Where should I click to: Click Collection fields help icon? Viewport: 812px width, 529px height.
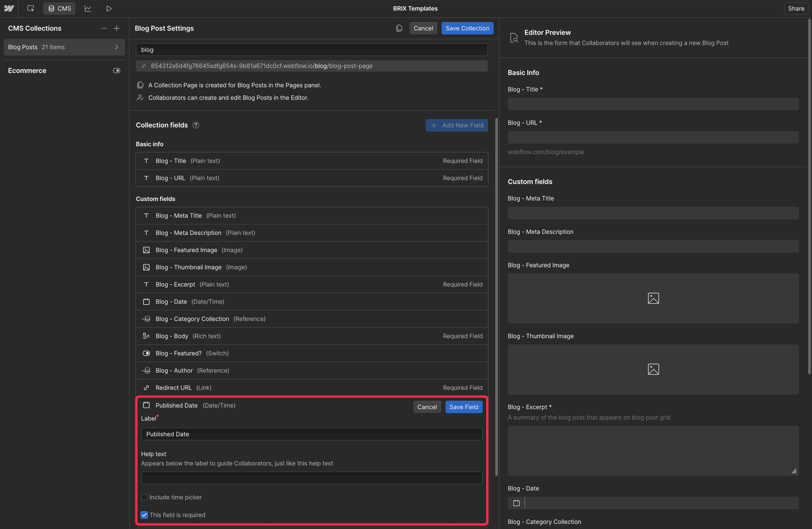click(x=196, y=125)
